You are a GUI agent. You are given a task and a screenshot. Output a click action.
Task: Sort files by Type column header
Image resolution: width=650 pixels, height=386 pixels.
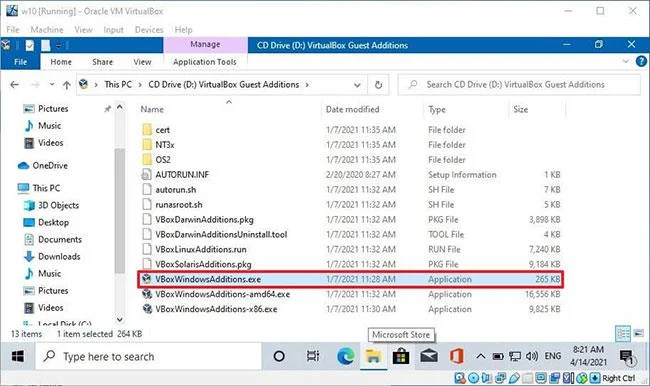[437, 109]
